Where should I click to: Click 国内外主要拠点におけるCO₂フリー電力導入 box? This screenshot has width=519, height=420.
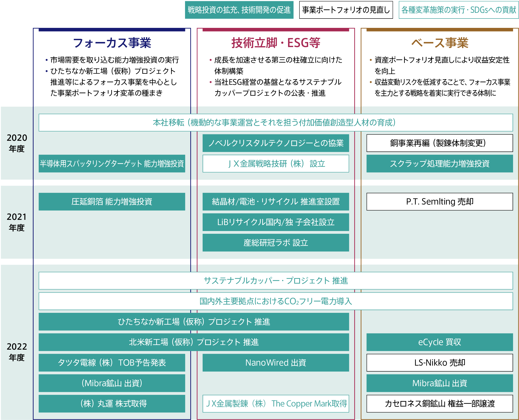(x=276, y=301)
